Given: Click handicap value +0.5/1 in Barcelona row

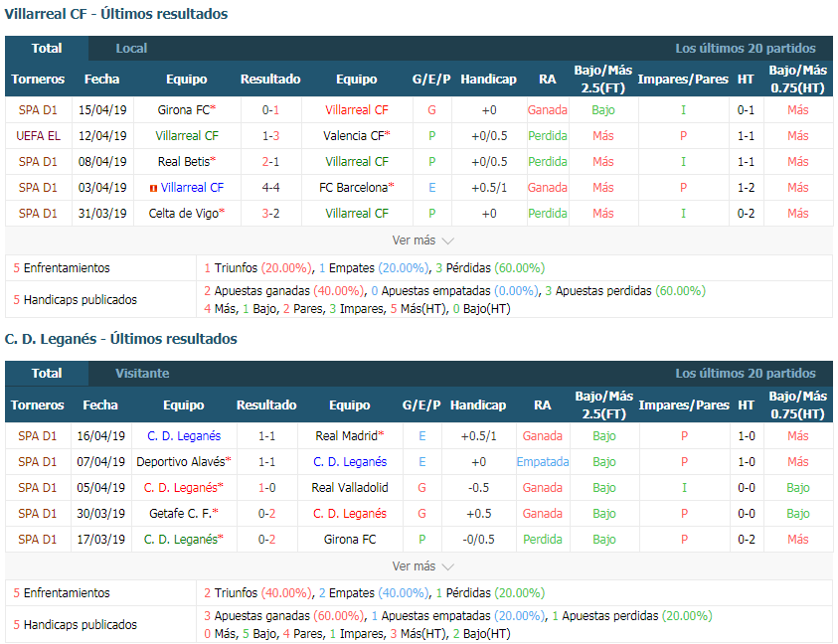Looking at the screenshot, I should point(489,188).
